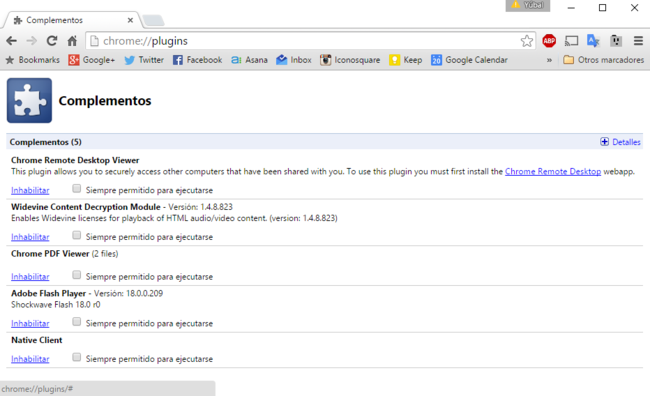
Task: Open a new tab button
Action: [x=153, y=20]
